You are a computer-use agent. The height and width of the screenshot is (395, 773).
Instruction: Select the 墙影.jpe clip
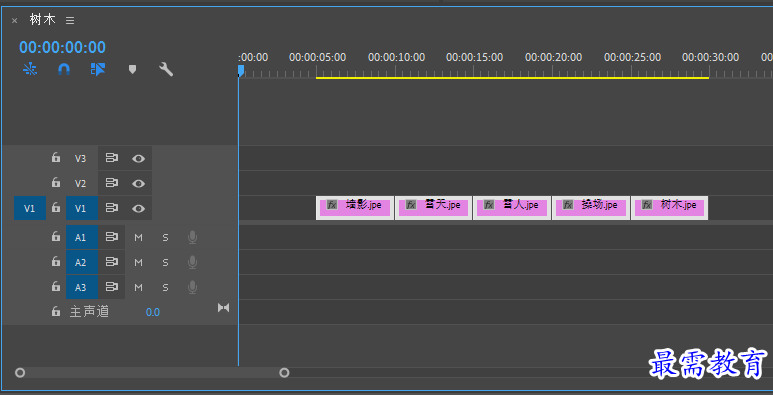point(355,208)
